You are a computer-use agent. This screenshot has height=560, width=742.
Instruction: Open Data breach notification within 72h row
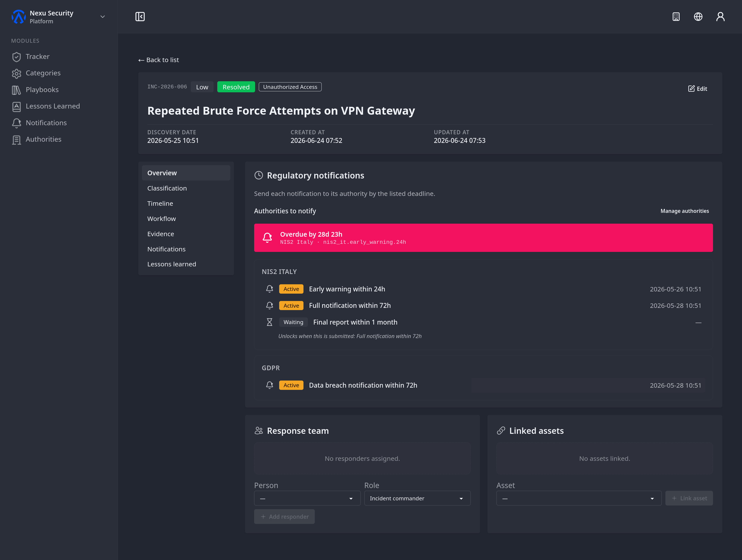(x=483, y=385)
